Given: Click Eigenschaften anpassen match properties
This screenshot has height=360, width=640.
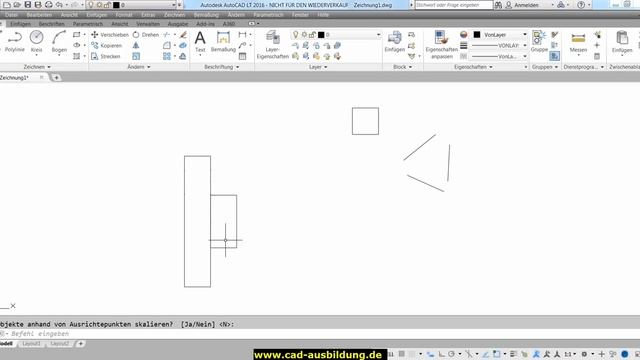Looking at the screenshot, I should click(442, 45).
